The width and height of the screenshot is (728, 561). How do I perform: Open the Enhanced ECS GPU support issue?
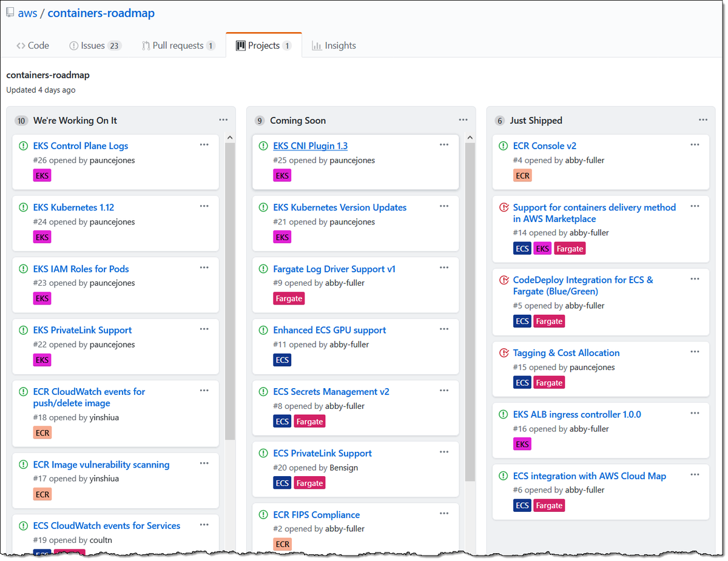pos(329,330)
